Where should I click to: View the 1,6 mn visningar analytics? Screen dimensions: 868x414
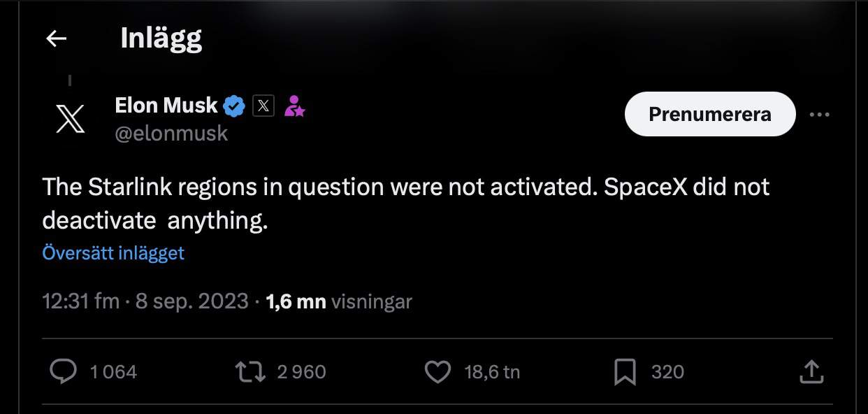tap(340, 301)
